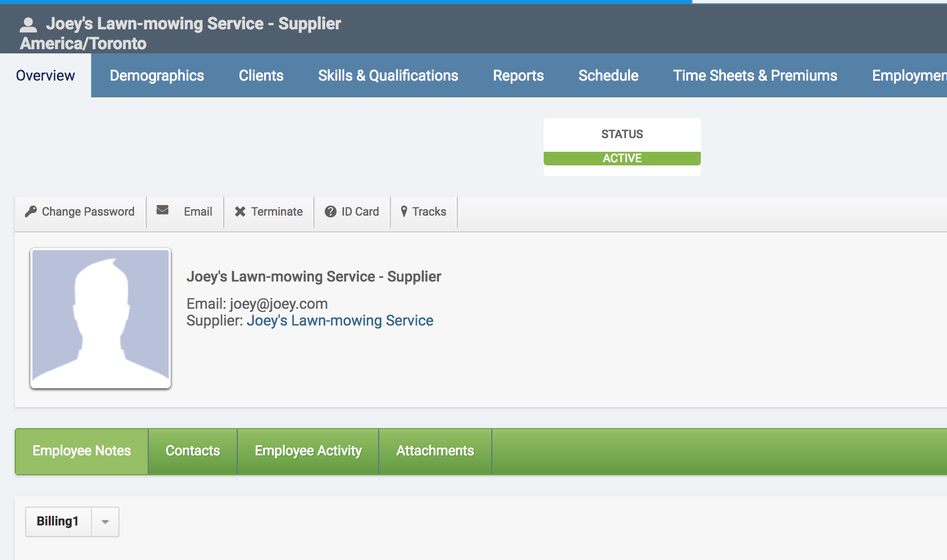Expand the Billing1 dropdown arrow
The height and width of the screenshot is (560, 947).
coord(105,522)
